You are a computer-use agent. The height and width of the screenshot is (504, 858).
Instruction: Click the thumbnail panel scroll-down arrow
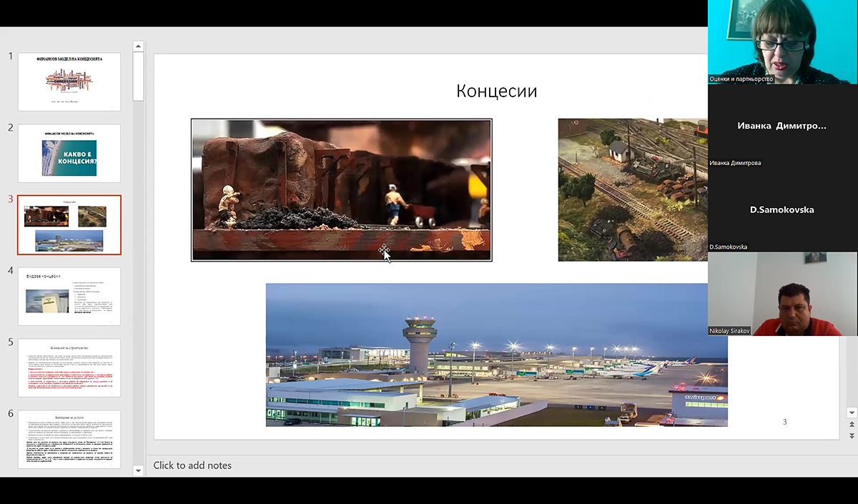[x=139, y=469]
